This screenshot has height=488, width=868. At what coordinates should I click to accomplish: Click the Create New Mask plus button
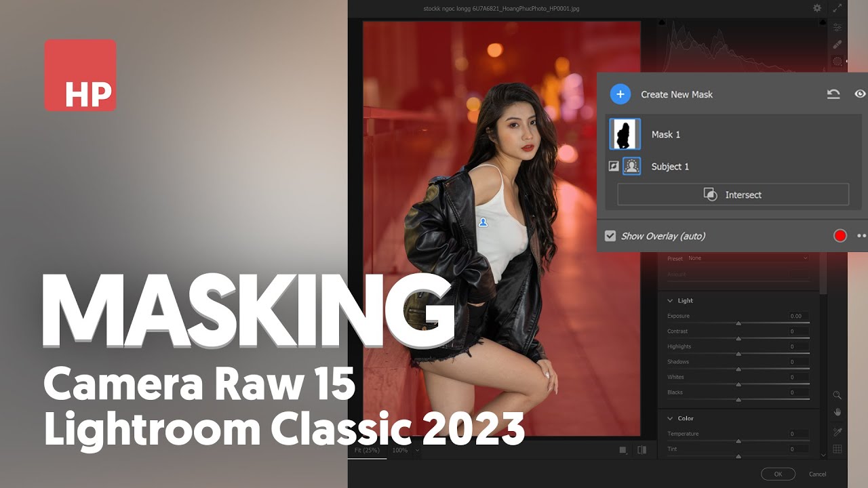619,94
